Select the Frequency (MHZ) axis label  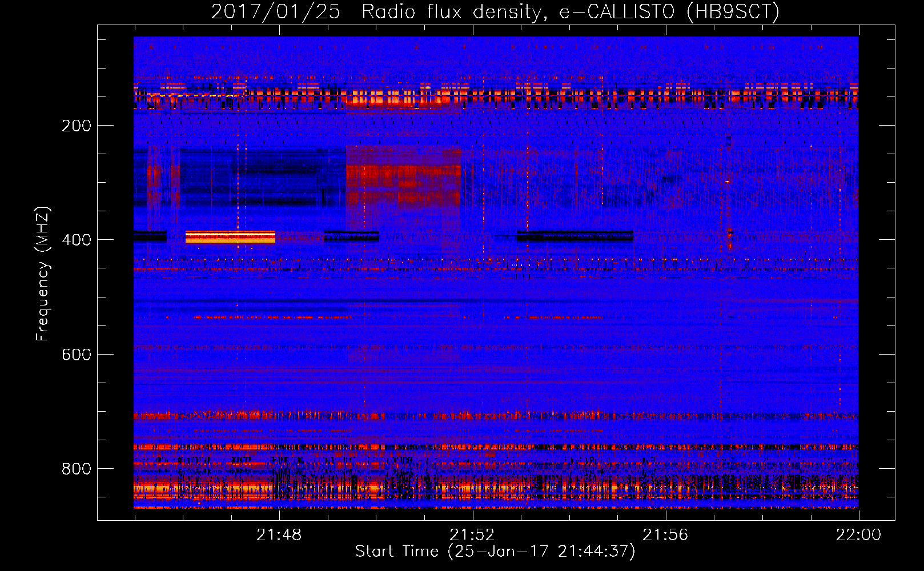pyautogui.click(x=43, y=274)
